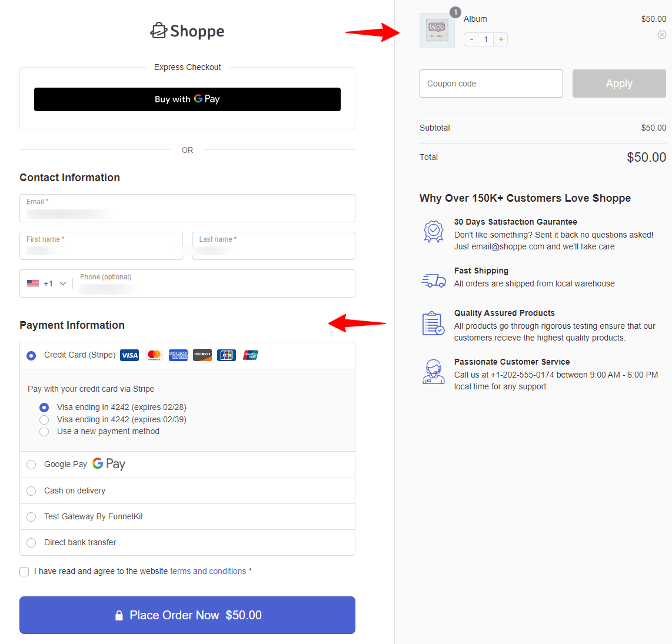
Task: Click the Album quantity number field
Action: click(x=486, y=39)
